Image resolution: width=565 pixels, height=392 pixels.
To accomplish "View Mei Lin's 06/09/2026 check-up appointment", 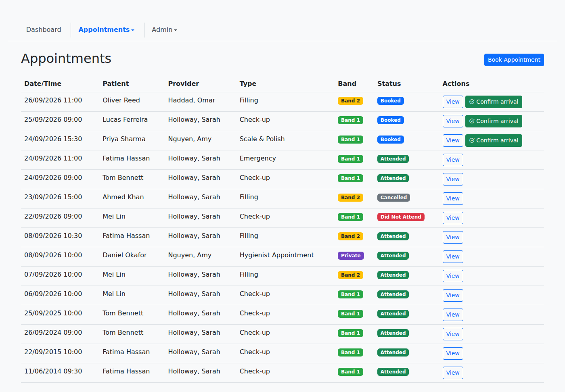I will pyautogui.click(x=453, y=295).
